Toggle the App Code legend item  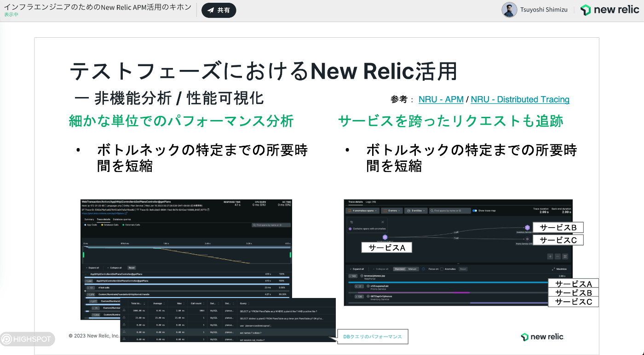pyautogui.click(x=91, y=225)
